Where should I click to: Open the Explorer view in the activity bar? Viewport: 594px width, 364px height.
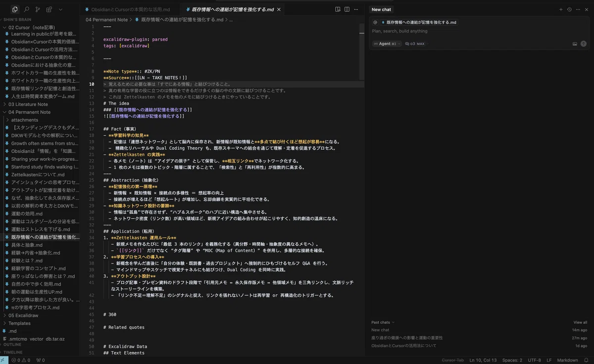[15, 9]
